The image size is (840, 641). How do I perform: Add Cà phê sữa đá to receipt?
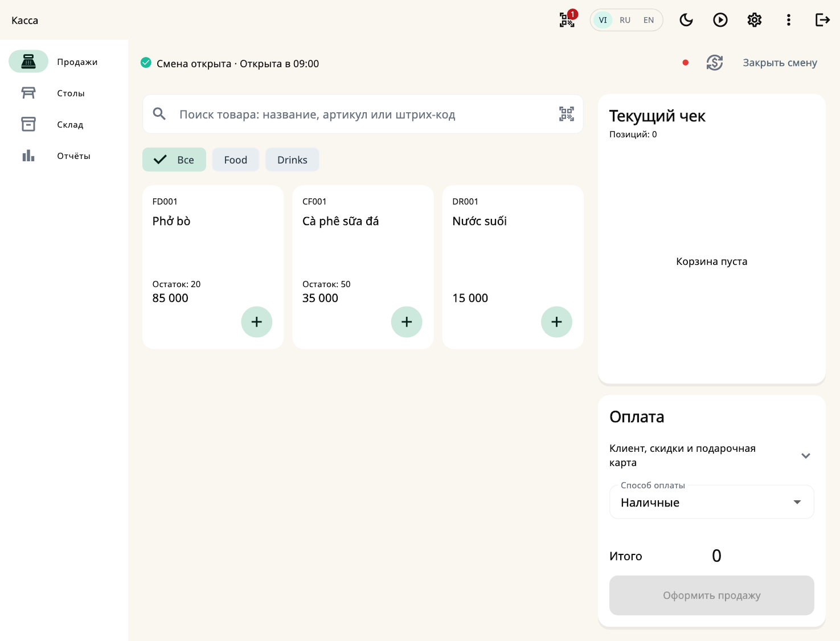407,322
